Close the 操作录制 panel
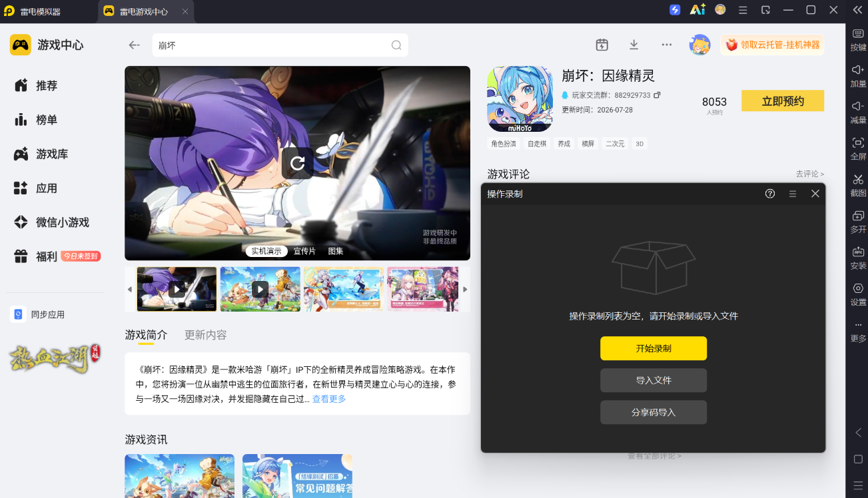The width and height of the screenshot is (868, 498). (815, 194)
